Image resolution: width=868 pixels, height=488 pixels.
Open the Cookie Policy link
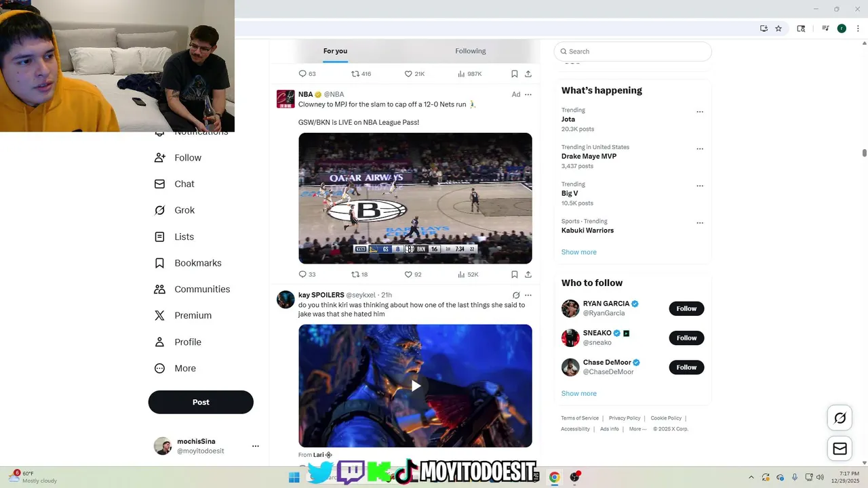pyautogui.click(x=666, y=418)
